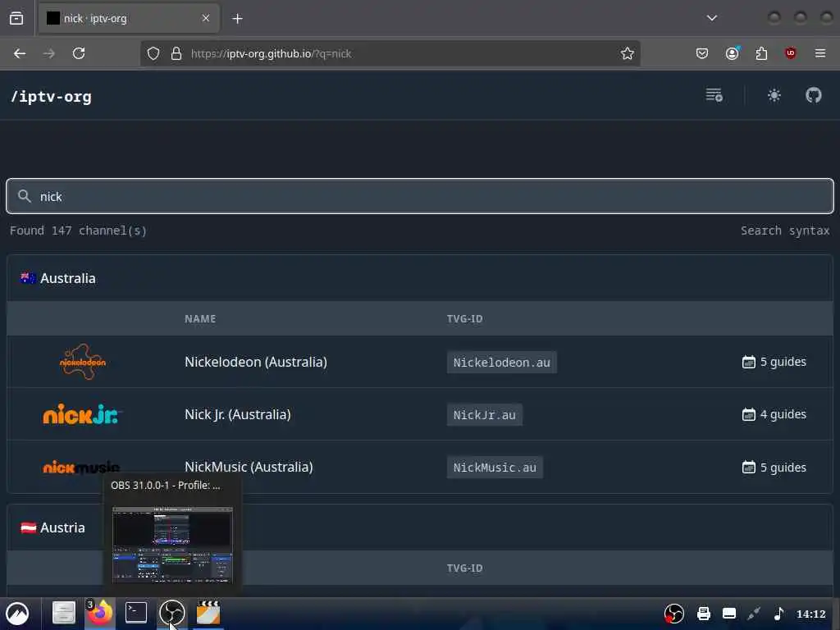View 5 guides for Nickelodeon (Australia)

coord(774,362)
